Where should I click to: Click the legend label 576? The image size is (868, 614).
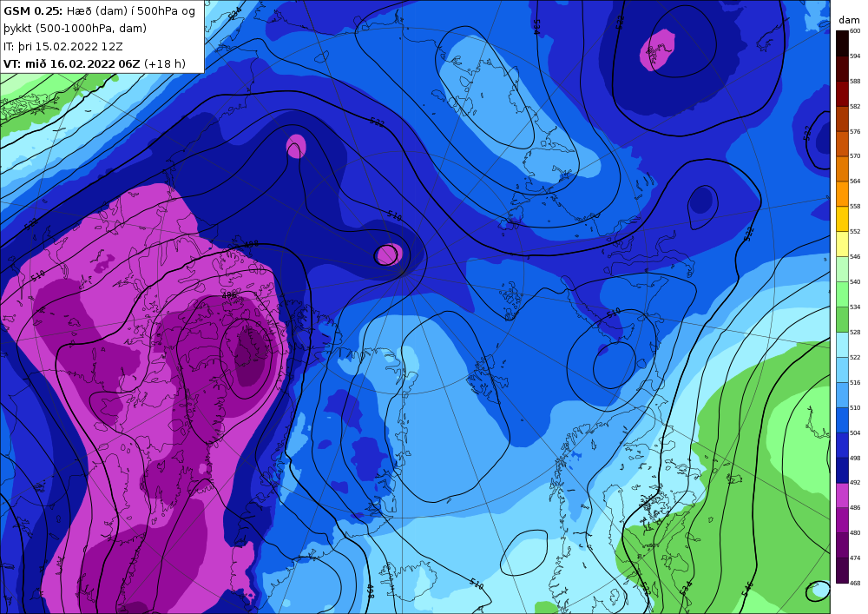coord(855,132)
